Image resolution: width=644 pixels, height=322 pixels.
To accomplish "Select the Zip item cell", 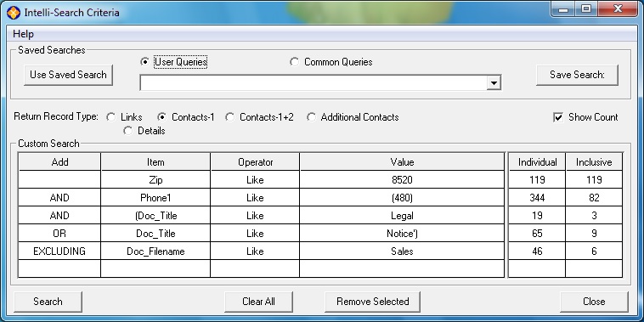I will tap(155, 180).
